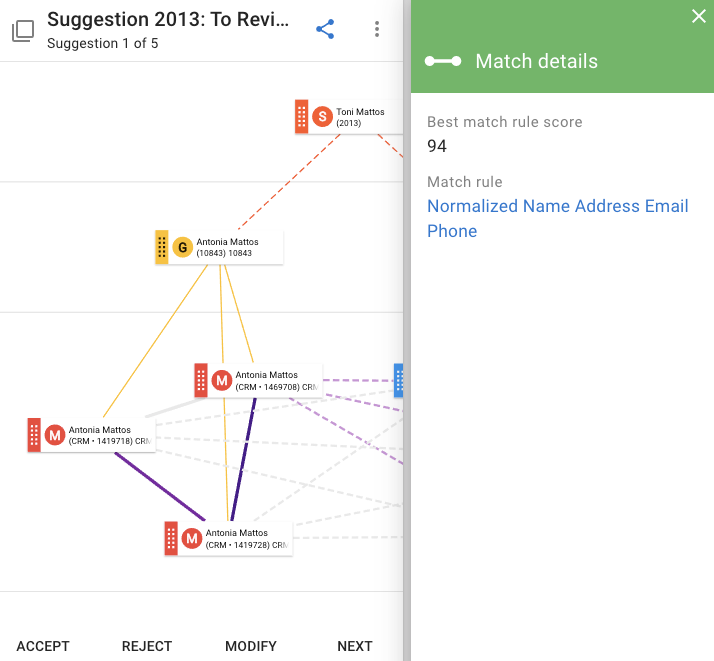
Task: Click the stacked copies icon beside title
Action: (x=23, y=31)
